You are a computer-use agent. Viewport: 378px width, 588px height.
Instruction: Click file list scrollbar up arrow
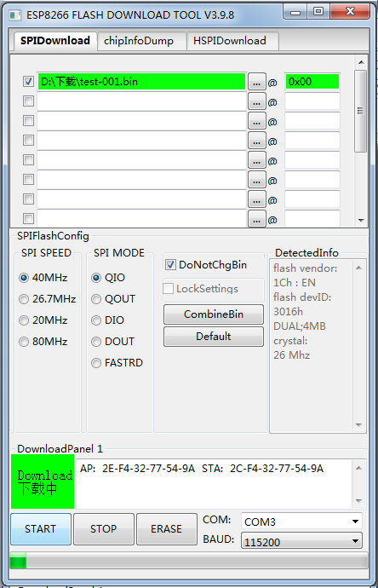[x=361, y=62]
